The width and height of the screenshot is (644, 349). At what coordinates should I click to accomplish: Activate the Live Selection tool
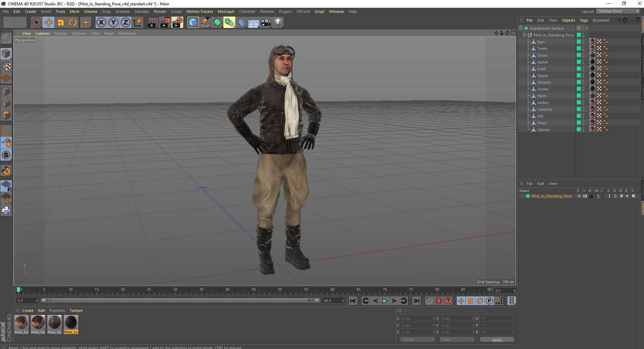tap(36, 23)
